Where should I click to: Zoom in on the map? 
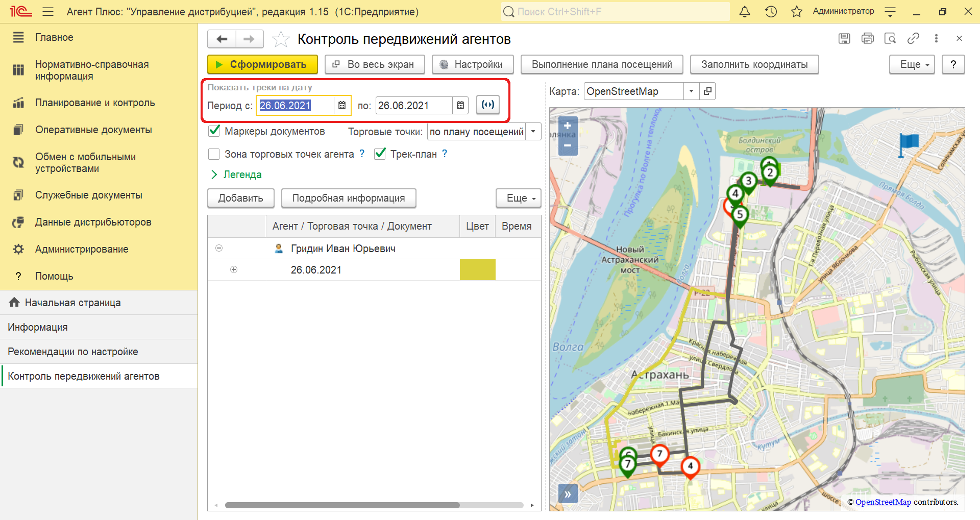point(568,126)
